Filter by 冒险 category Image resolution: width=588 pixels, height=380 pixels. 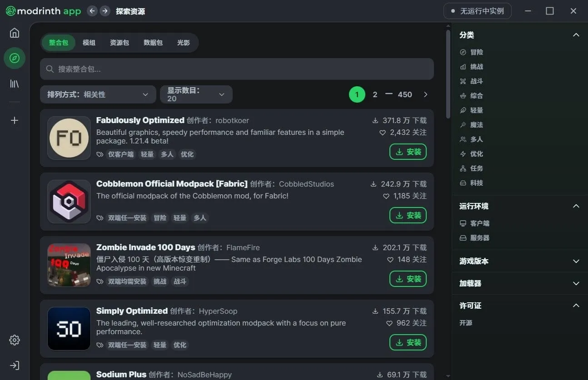pos(471,52)
